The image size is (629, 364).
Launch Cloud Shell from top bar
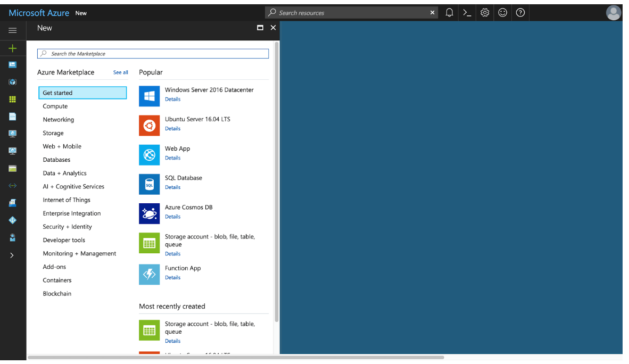(467, 13)
